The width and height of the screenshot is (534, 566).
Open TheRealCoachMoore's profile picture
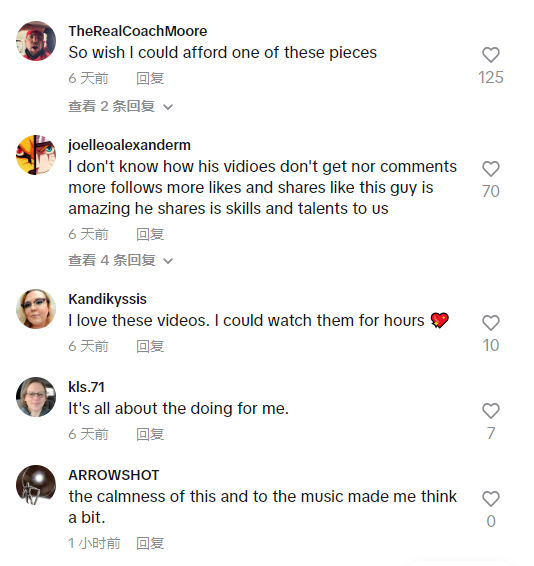point(36,41)
